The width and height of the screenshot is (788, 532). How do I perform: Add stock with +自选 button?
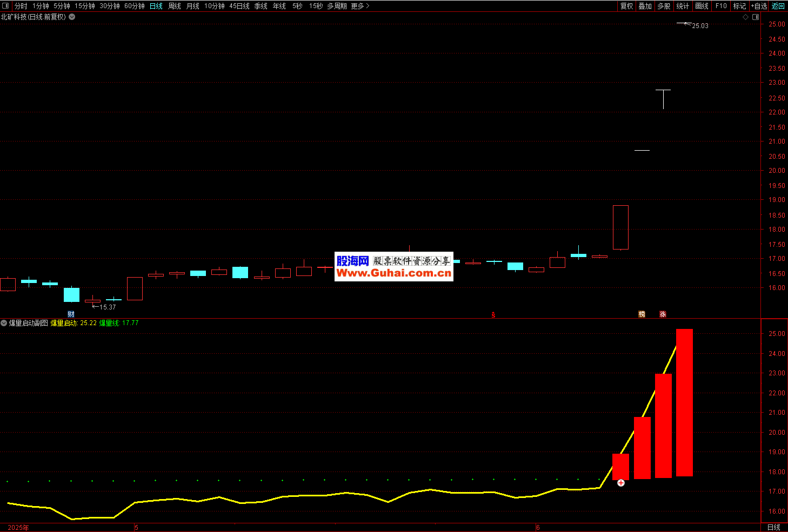[x=759, y=6]
